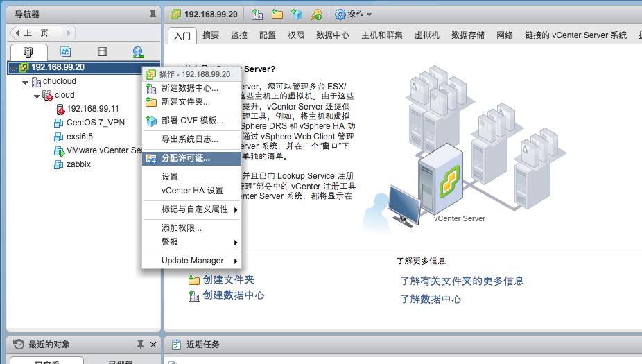Screen dimensions: 642x364
Task: Choose vCenter HA 设置 from context menu
Action: point(191,191)
